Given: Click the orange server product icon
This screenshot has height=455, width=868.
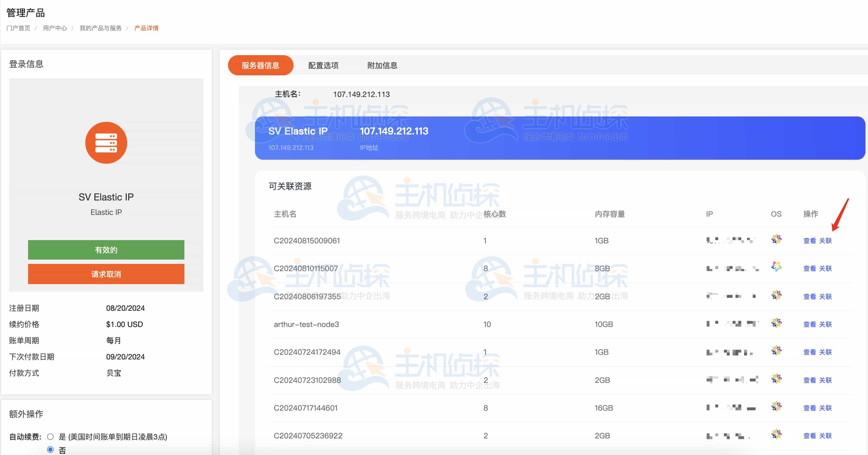Looking at the screenshot, I should click(106, 143).
